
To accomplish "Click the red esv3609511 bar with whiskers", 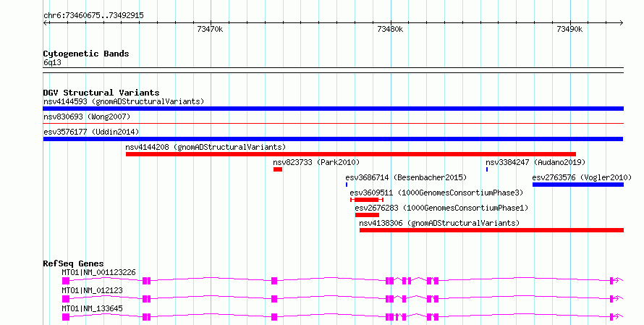I will (x=367, y=200).
